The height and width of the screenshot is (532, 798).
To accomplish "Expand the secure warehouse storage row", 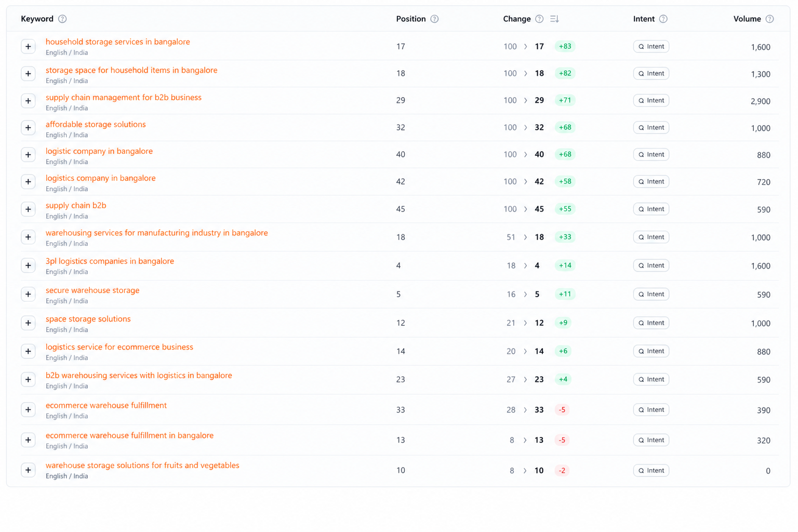I will [28, 294].
